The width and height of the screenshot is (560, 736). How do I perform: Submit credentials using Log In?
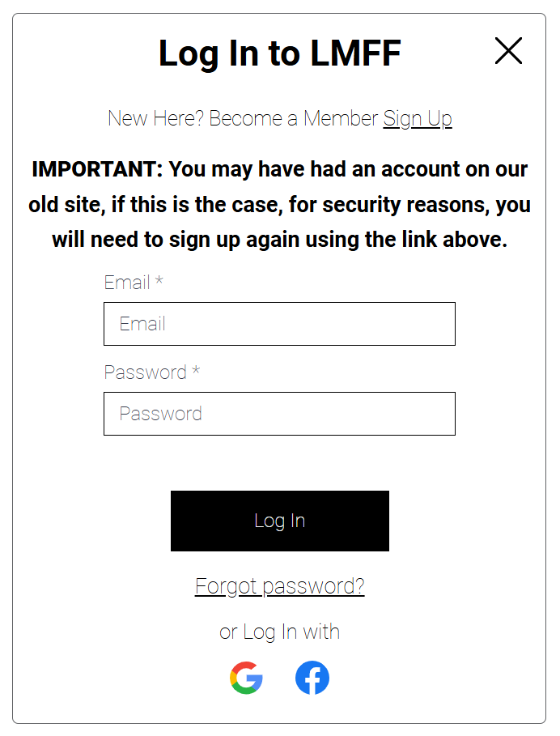point(279,521)
